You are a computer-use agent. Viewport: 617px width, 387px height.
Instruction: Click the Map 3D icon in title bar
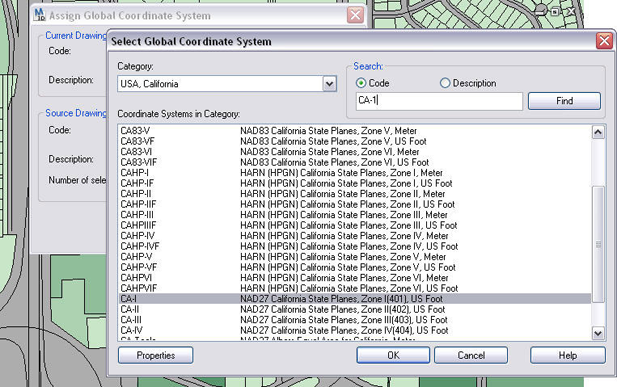click(x=39, y=15)
